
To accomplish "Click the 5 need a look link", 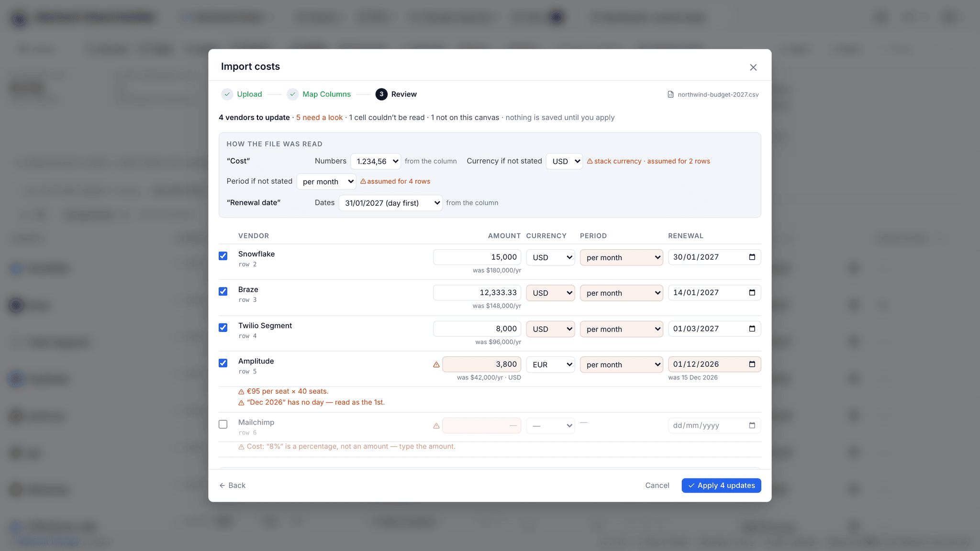I will (319, 118).
